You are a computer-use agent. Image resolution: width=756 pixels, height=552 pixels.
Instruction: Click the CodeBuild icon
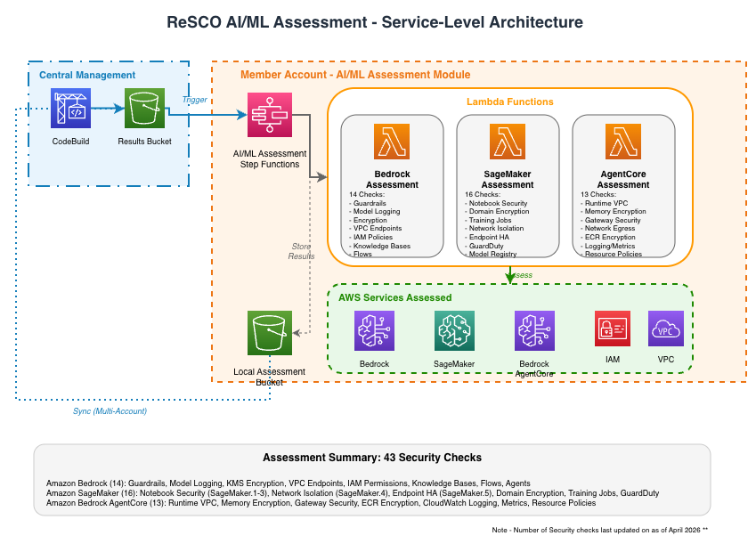click(x=71, y=108)
